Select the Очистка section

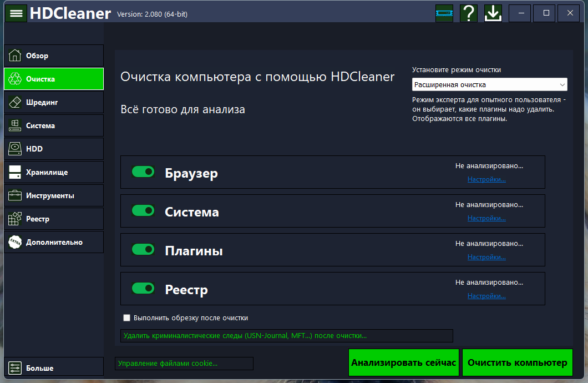(x=54, y=79)
